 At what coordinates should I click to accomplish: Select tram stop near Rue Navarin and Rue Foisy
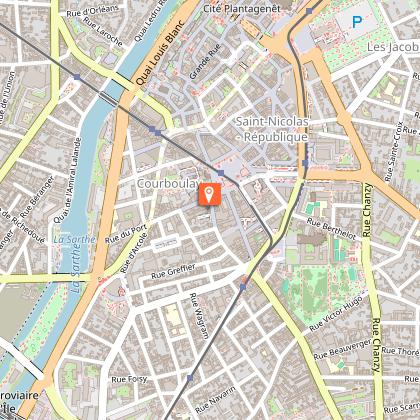click(190, 378)
